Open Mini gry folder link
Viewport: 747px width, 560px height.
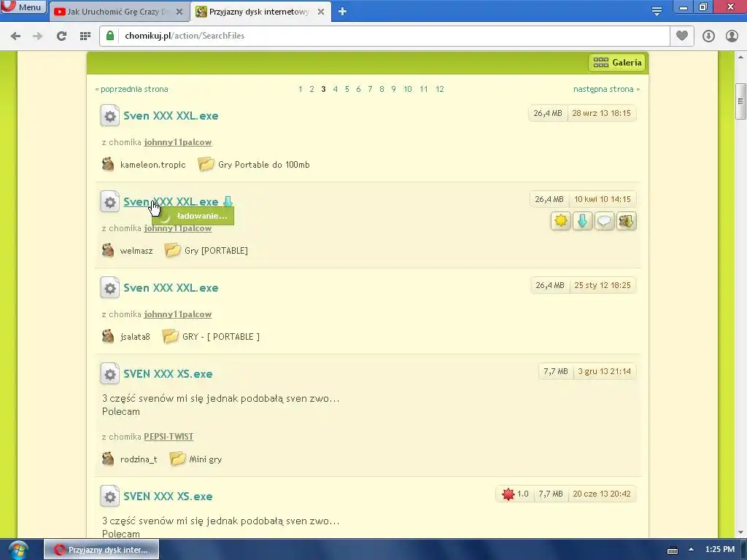[205, 459]
